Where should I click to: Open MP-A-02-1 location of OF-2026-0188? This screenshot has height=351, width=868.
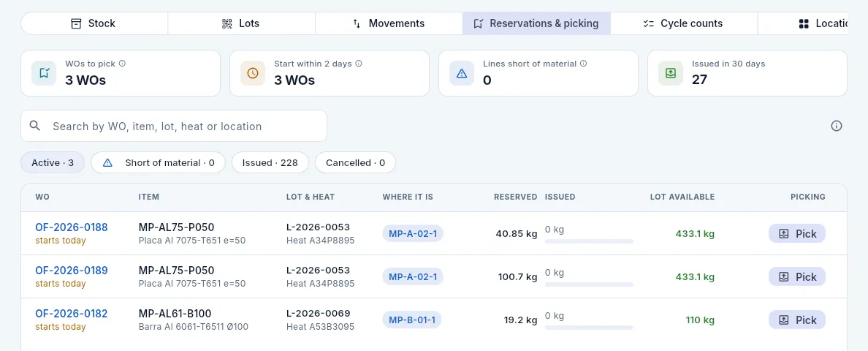(413, 233)
